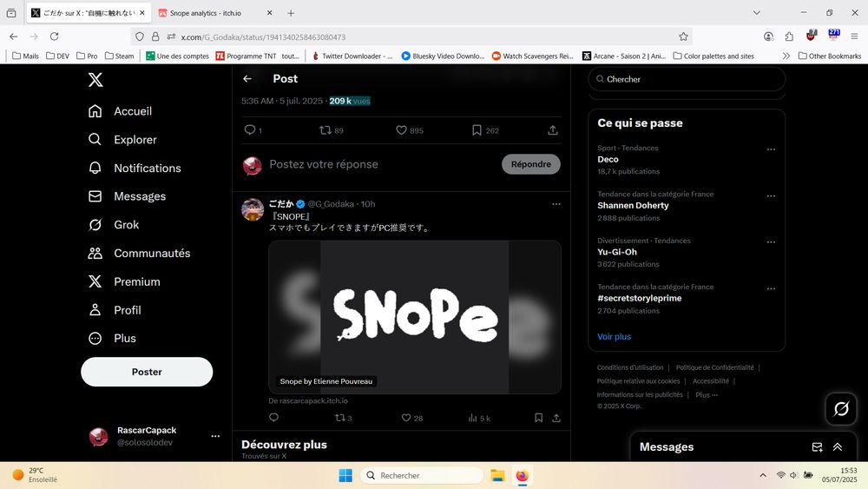
Task: Bookmark this page with the star icon
Action: tap(683, 36)
